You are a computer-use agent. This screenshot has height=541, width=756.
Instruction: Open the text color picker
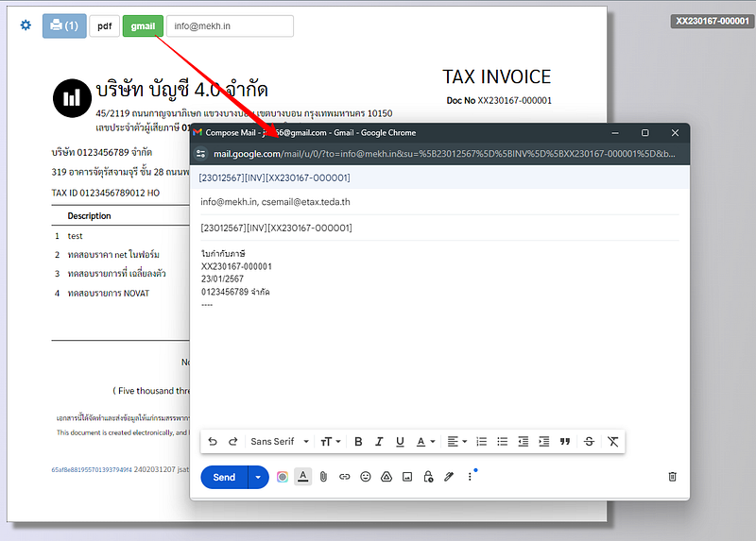pos(425,441)
